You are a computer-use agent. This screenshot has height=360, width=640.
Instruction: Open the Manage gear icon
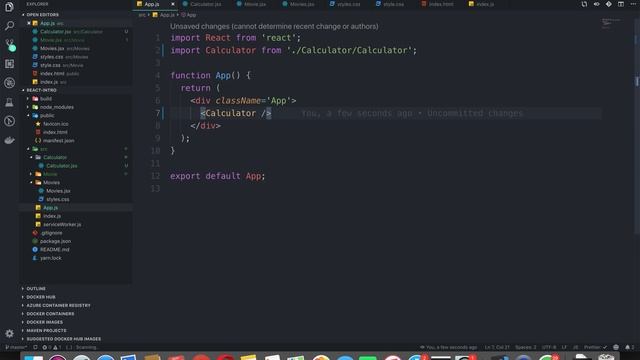click(x=9, y=333)
